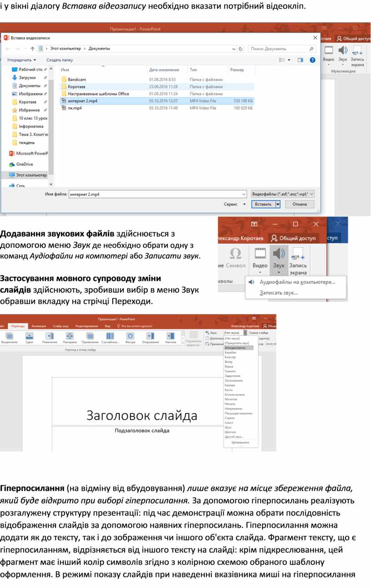Select the Появление transition

(50, 338)
